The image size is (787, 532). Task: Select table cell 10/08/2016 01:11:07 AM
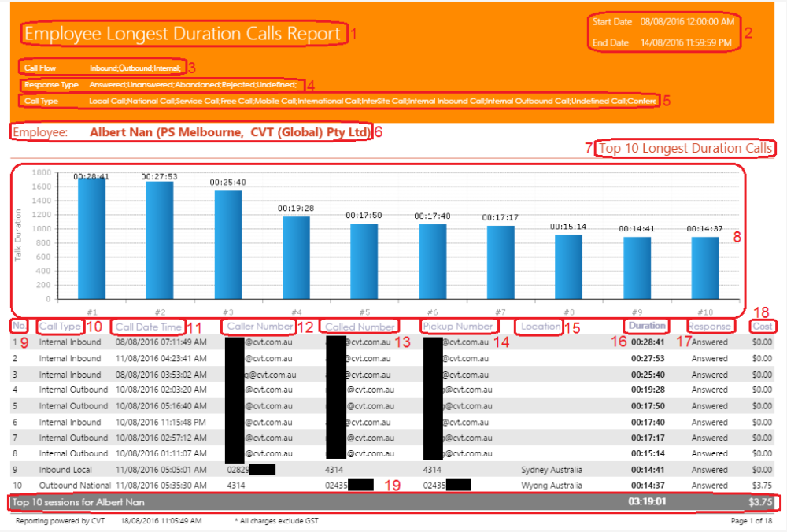[x=161, y=453]
